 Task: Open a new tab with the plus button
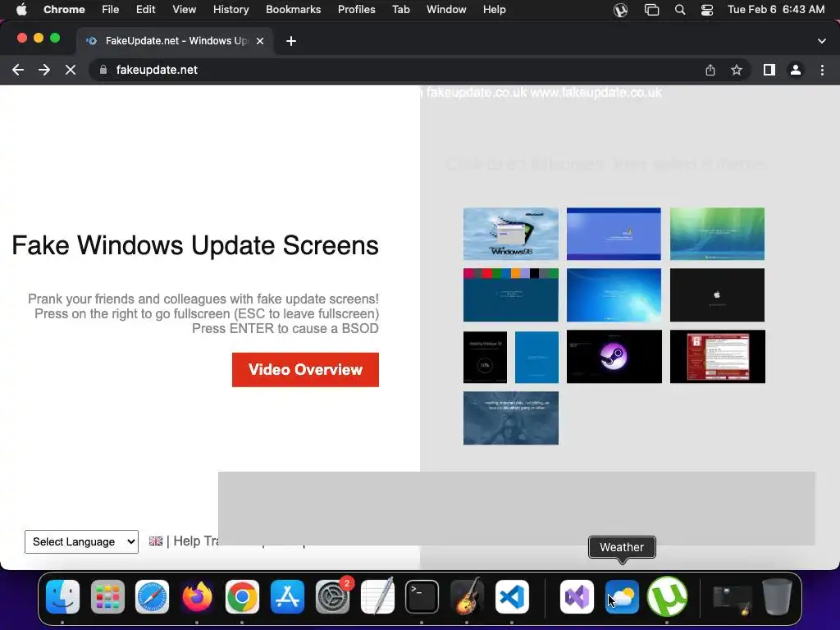[x=291, y=41]
